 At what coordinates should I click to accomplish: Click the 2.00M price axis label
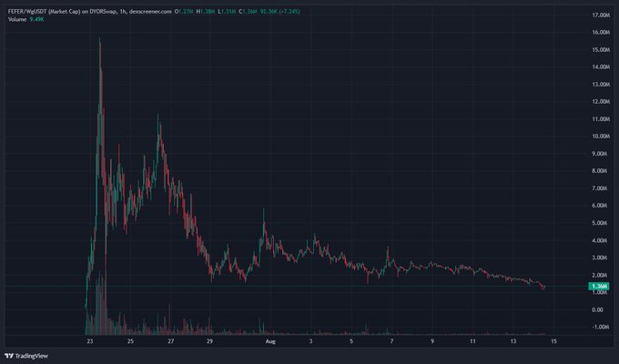coord(601,275)
